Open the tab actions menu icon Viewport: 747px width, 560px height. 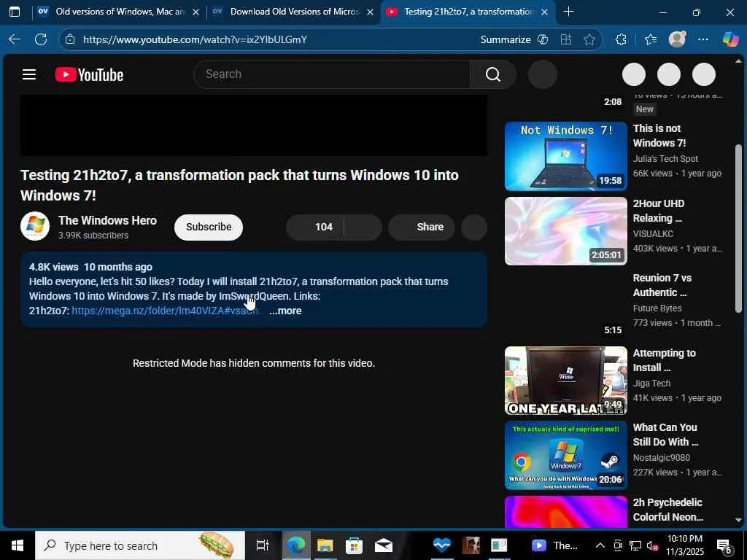(x=15, y=12)
